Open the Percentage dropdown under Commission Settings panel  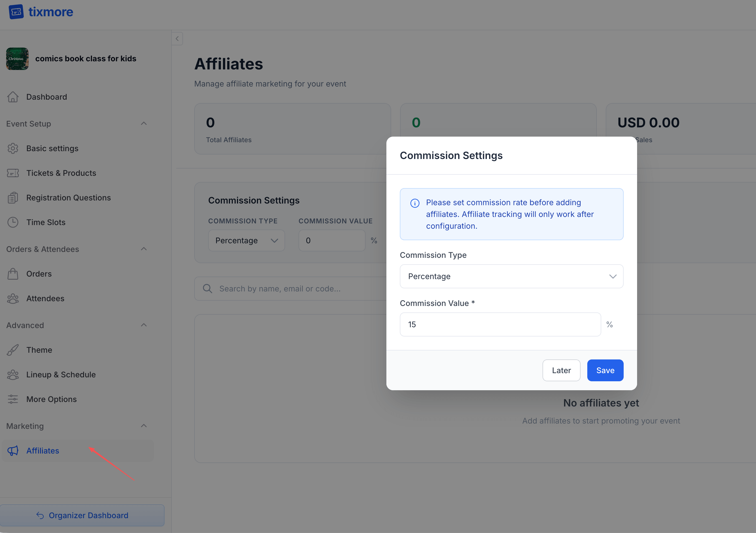click(x=246, y=240)
